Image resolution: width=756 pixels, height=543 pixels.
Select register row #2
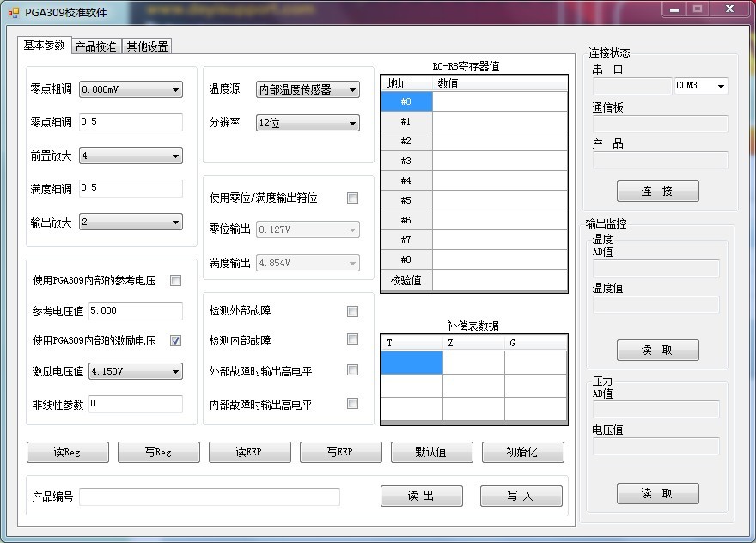[x=474, y=141]
